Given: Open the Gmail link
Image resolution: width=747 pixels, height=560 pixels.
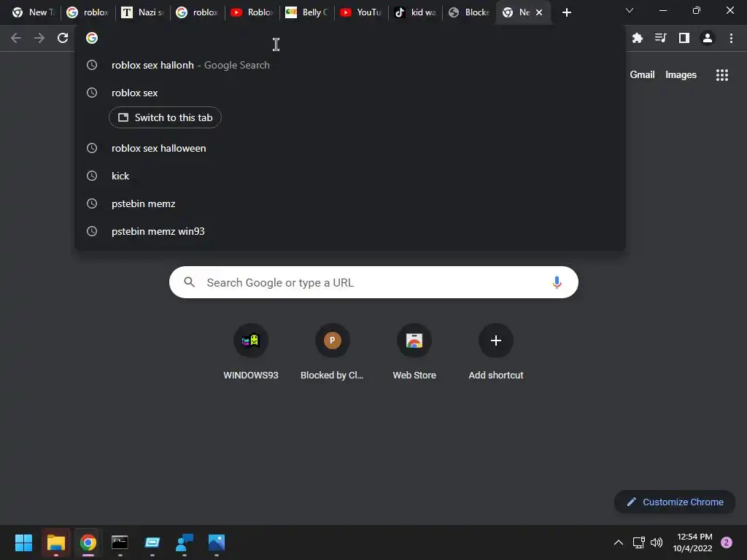Looking at the screenshot, I should pyautogui.click(x=642, y=75).
